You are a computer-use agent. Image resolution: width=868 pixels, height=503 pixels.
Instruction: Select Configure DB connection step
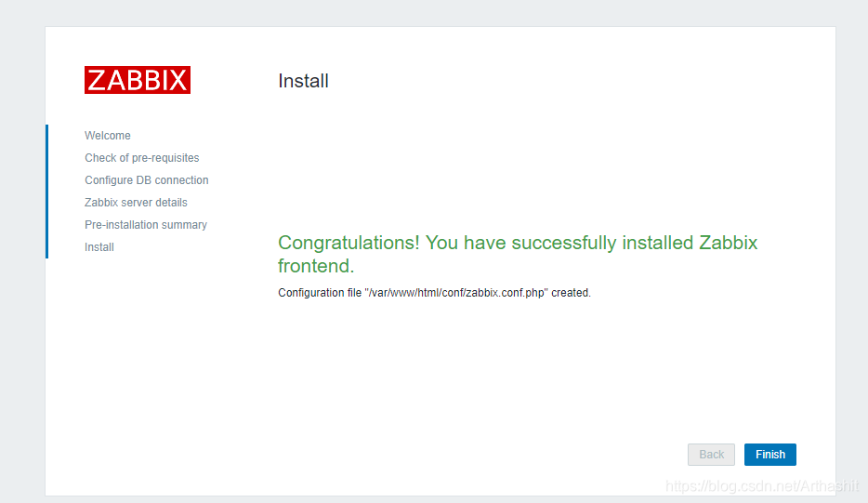(x=147, y=180)
